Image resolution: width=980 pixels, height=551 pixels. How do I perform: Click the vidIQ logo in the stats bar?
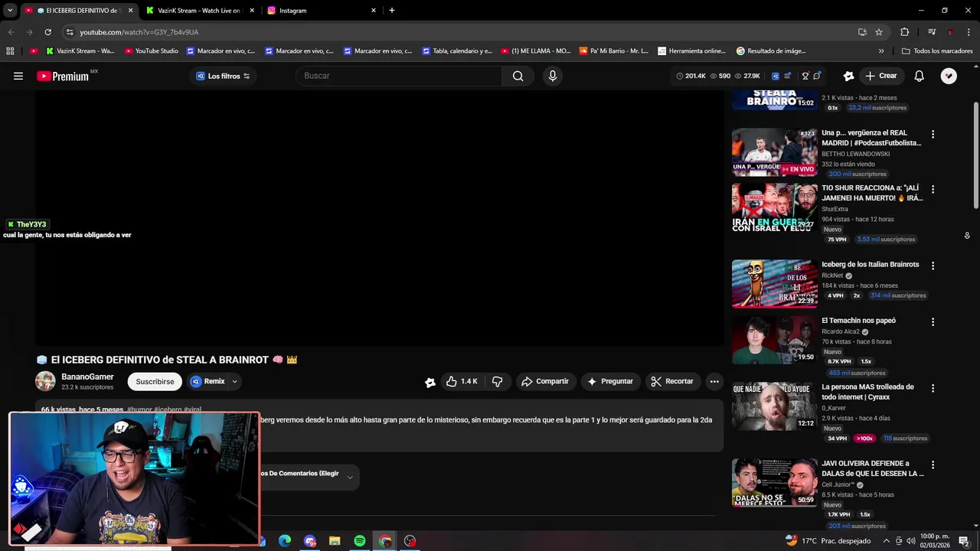776,76
